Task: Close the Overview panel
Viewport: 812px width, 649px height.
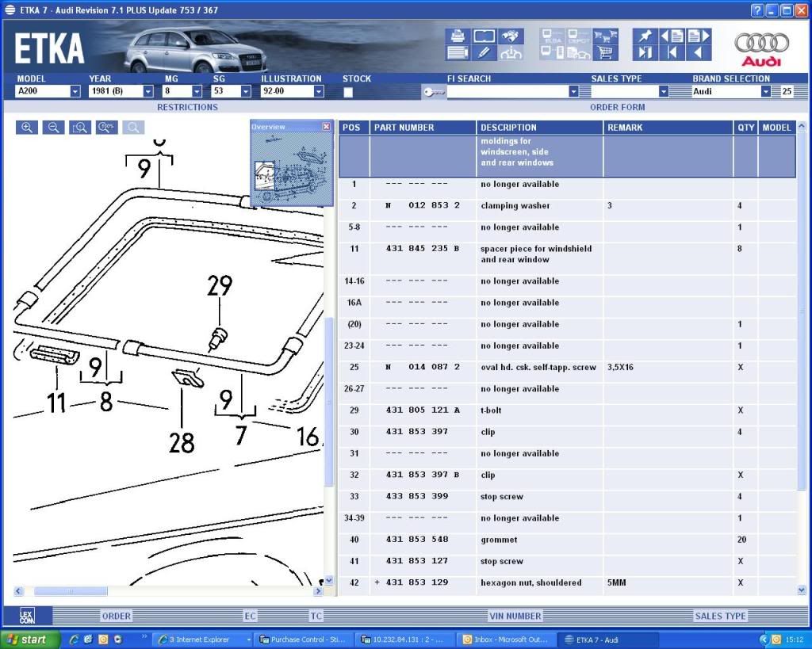Action: [x=326, y=127]
